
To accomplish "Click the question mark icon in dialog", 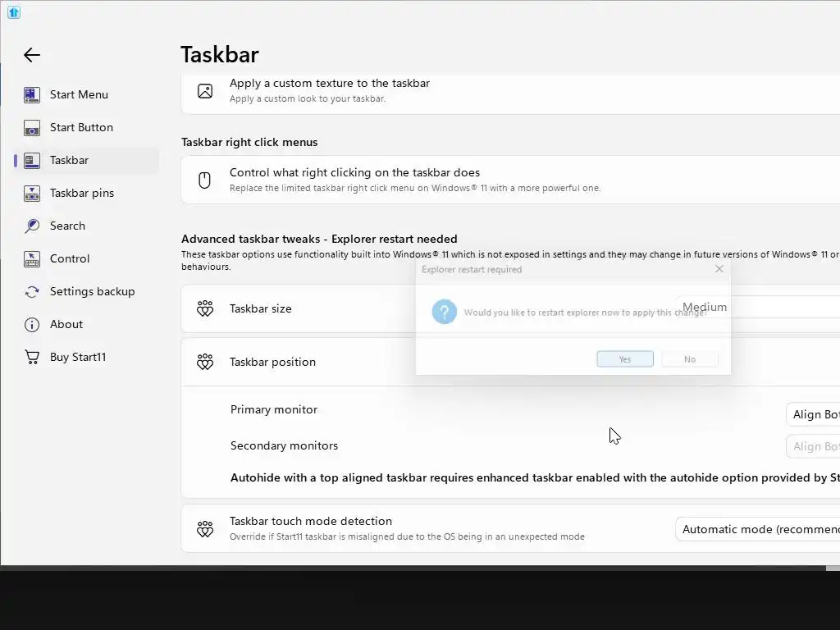I will click(444, 312).
